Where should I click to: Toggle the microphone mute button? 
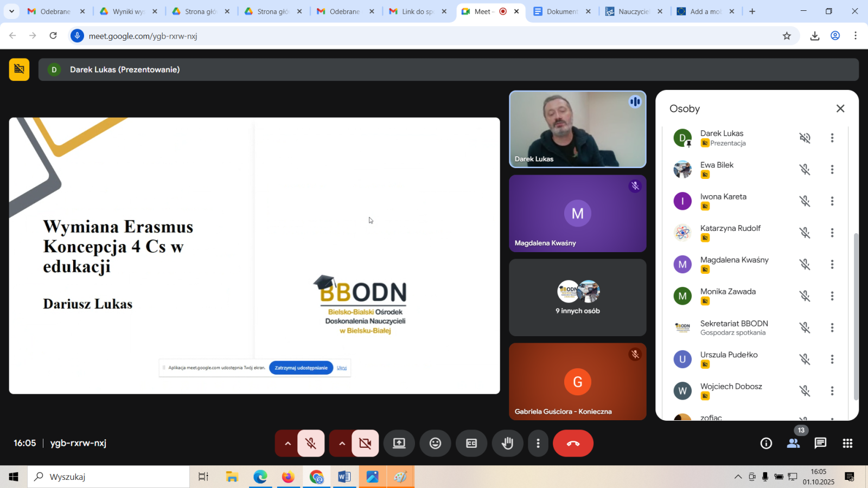tap(311, 444)
